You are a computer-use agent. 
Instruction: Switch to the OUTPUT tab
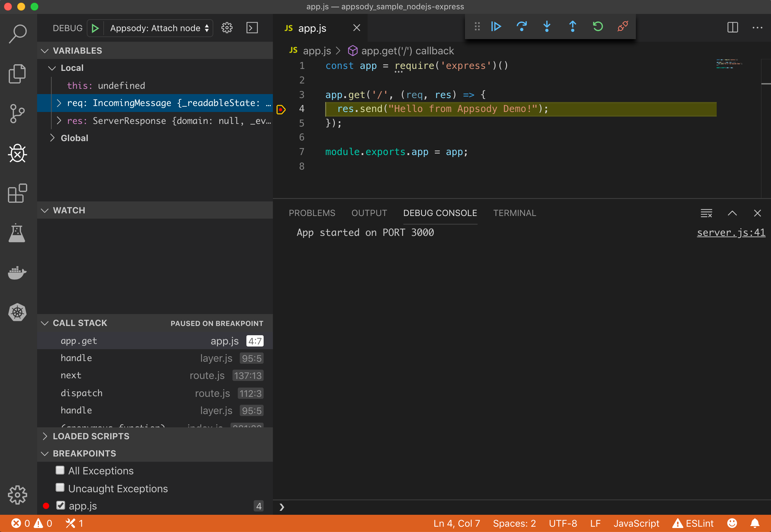tap(369, 213)
